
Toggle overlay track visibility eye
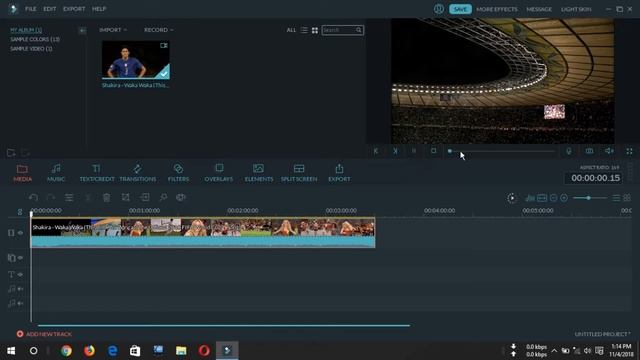tap(20, 258)
